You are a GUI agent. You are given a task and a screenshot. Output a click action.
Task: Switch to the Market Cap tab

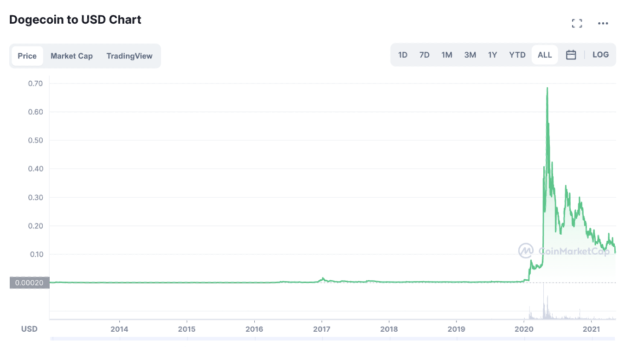pos(71,56)
